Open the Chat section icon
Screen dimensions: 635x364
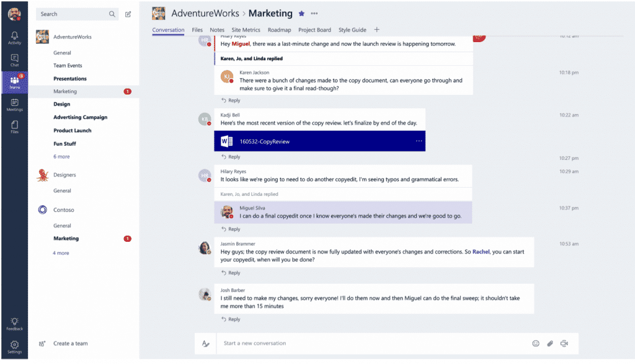tap(15, 60)
